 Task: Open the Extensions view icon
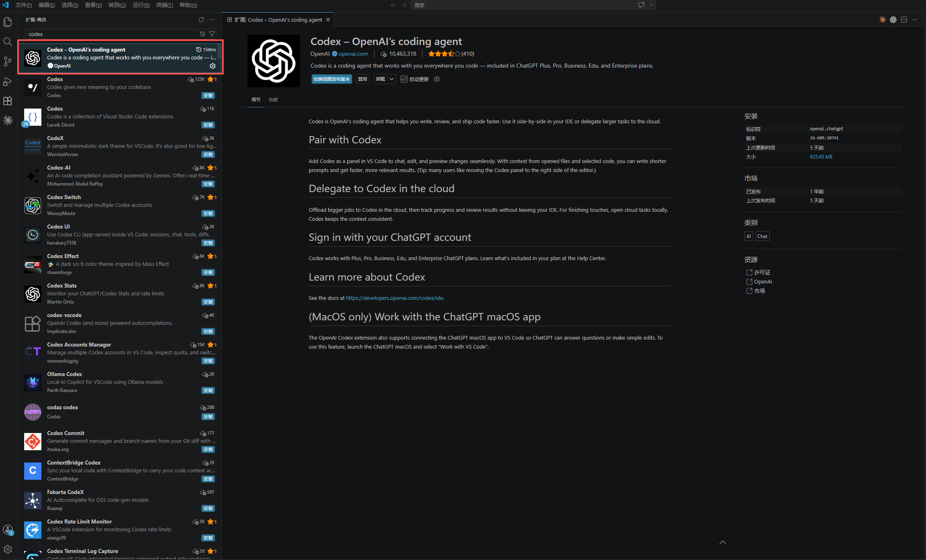coord(8,101)
